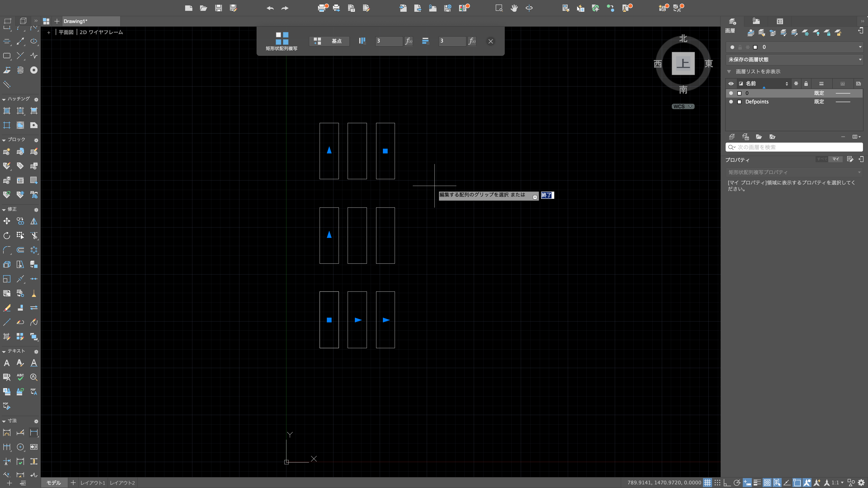Click the 基点 base point button
868x488 pixels.
point(329,41)
